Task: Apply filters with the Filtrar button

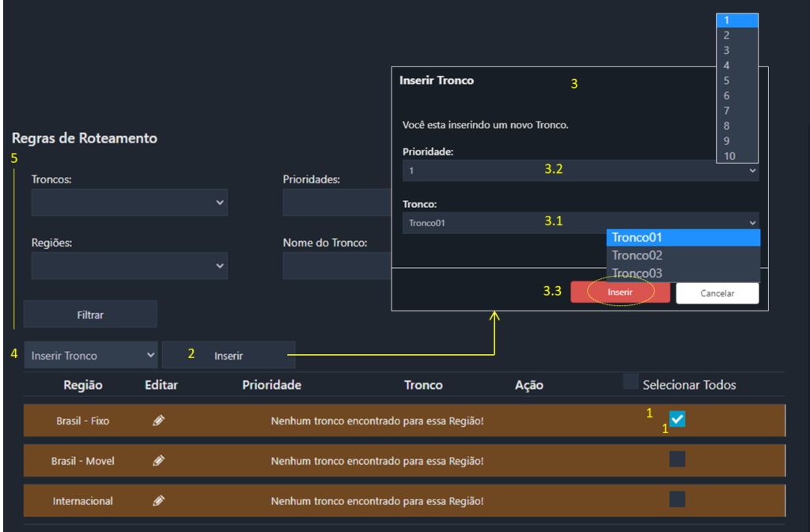Action: [x=90, y=315]
